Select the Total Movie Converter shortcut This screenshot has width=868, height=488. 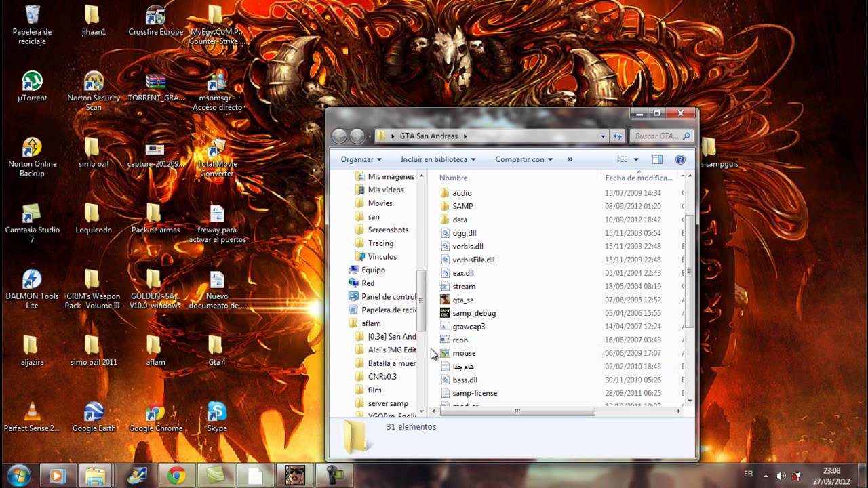pos(217,157)
